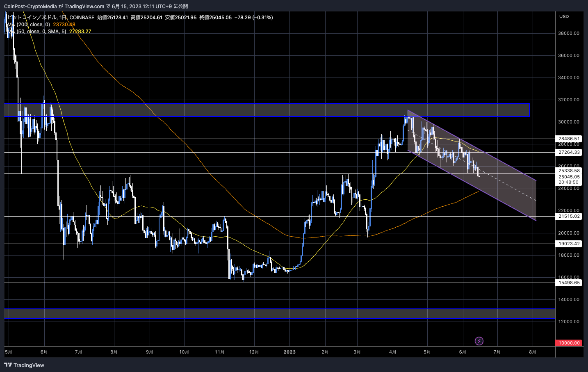Image resolution: width=588 pixels, height=372 pixels.
Task: Select the MA (50, close, 0, SMA, 5) legend
Action: tap(37, 32)
